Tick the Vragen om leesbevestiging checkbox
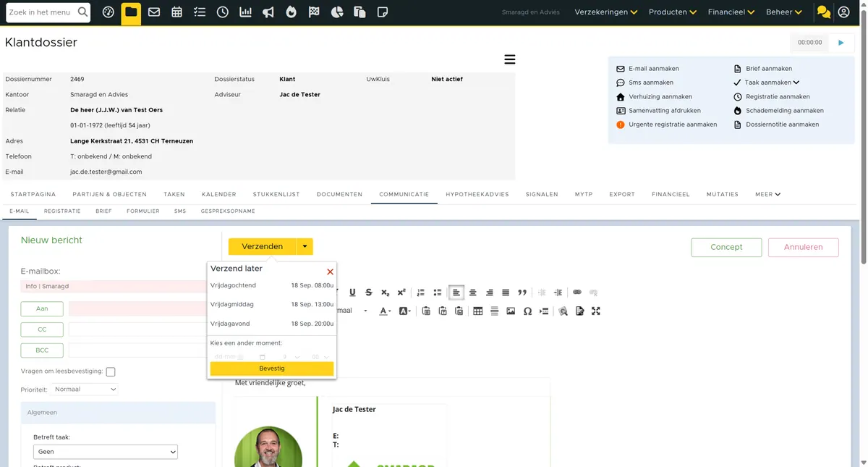Viewport: 868px width, 467px height. [x=111, y=372]
